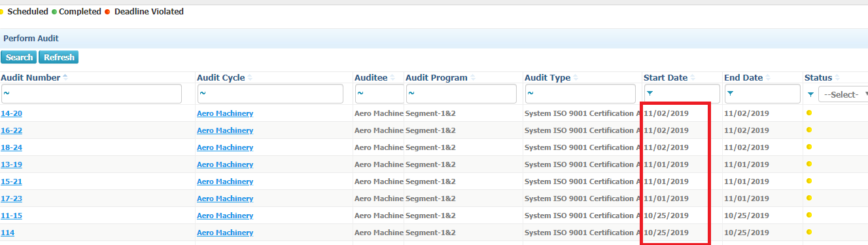The width and height of the screenshot is (868, 245).
Task: Open Start Date filter funnel icon
Action: 650,94
